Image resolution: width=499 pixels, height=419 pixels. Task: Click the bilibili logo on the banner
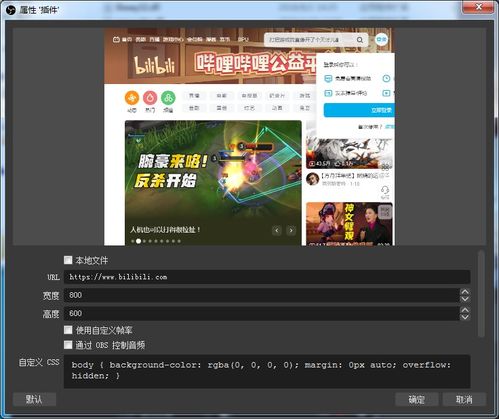154,65
